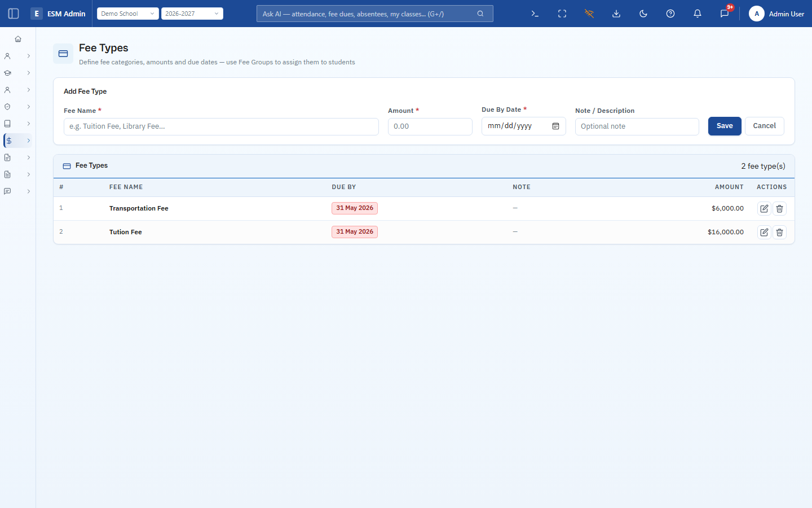Open the calendar picker in Due By Date
The height and width of the screenshot is (508, 812).
point(555,126)
